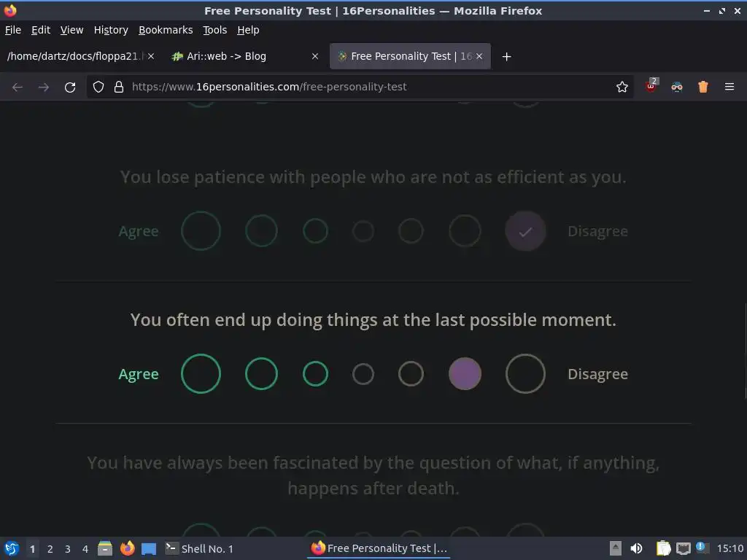The width and height of the screenshot is (747, 560).
Task: Open the Bookmarks menu
Action: tap(166, 30)
